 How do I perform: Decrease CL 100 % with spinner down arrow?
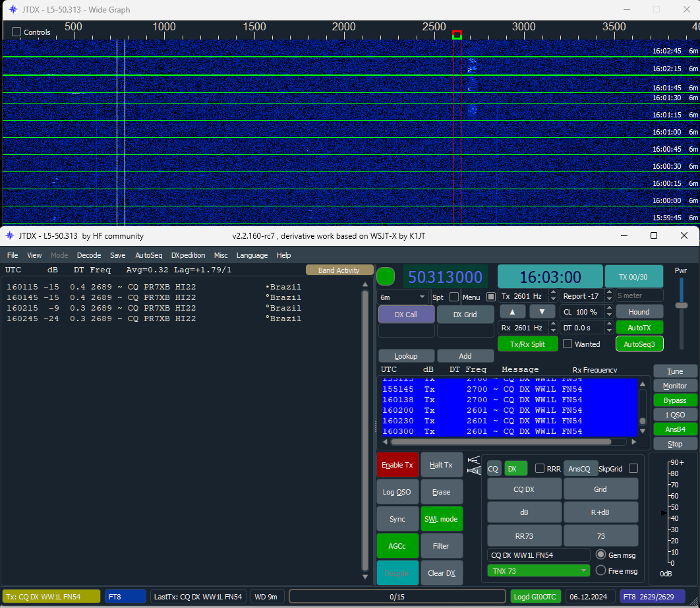tap(609, 315)
